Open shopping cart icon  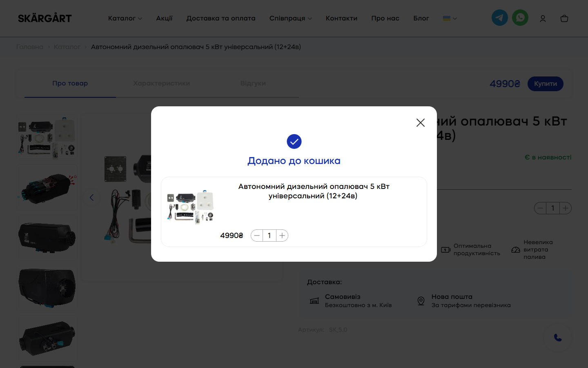[x=564, y=18]
